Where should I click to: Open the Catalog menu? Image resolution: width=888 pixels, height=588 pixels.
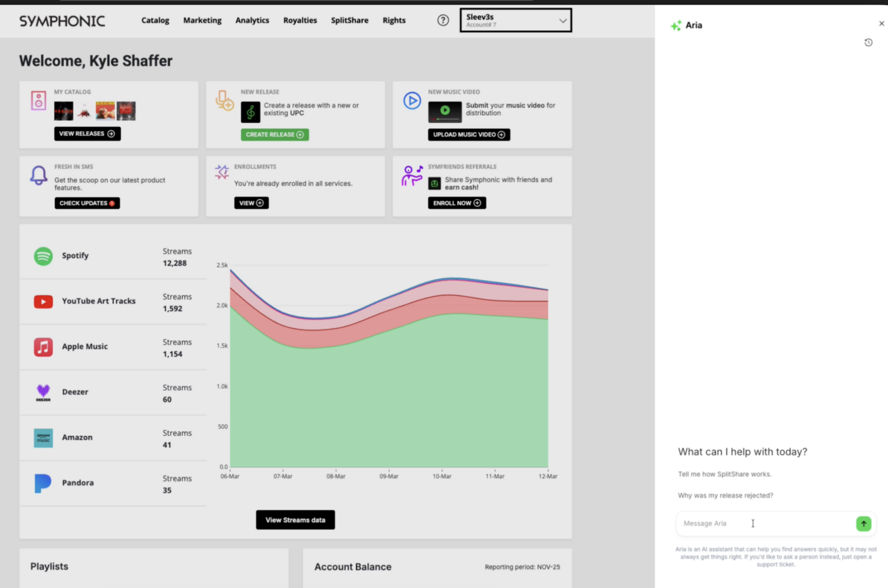(155, 20)
